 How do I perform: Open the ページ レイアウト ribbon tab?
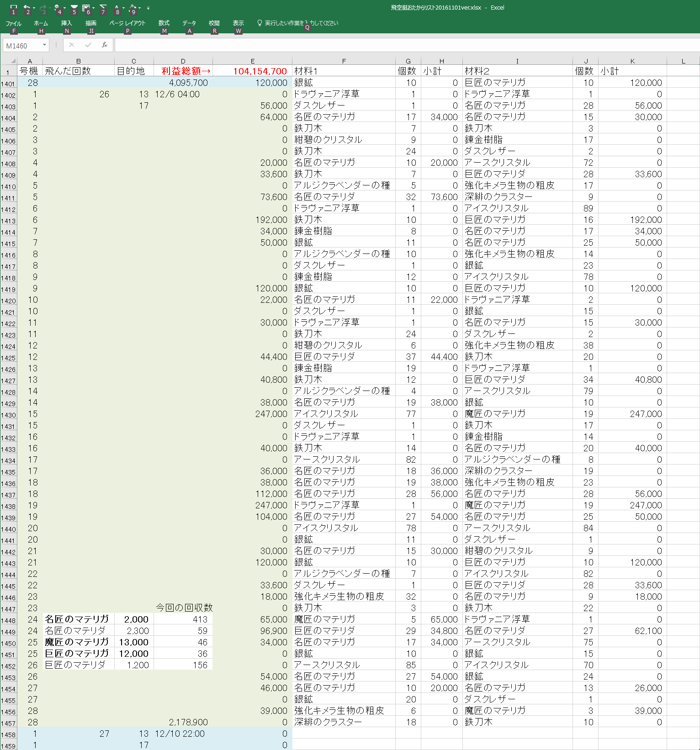tap(127, 23)
